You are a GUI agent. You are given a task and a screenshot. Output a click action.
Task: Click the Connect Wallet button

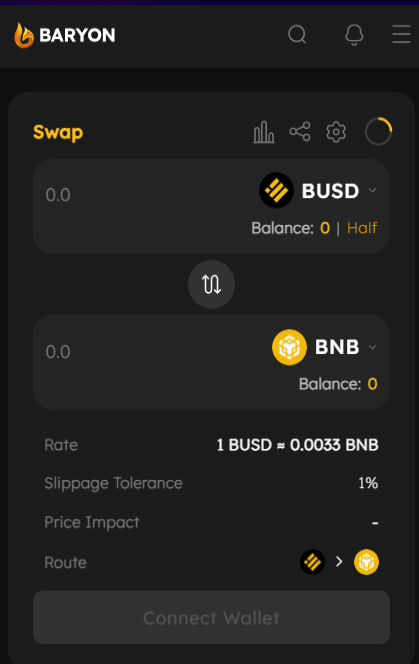pyautogui.click(x=211, y=617)
